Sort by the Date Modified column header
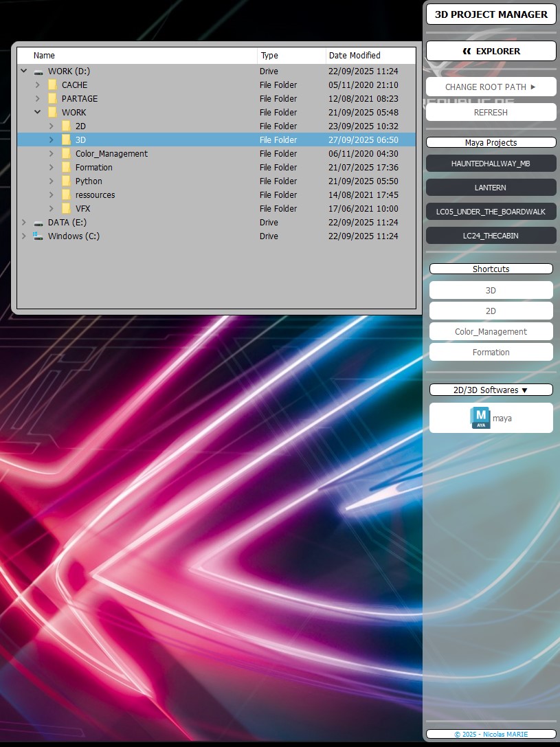 coord(370,56)
